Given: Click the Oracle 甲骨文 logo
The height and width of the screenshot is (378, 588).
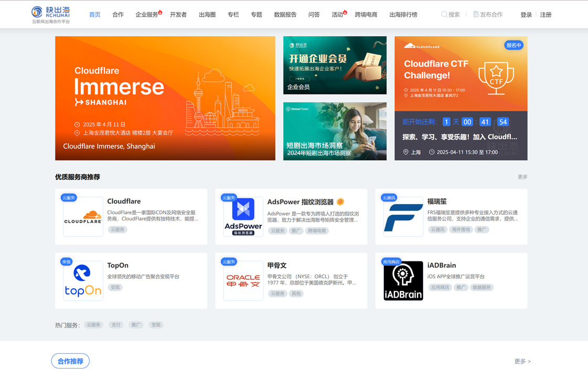Looking at the screenshot, I should (x=243, y=281).
